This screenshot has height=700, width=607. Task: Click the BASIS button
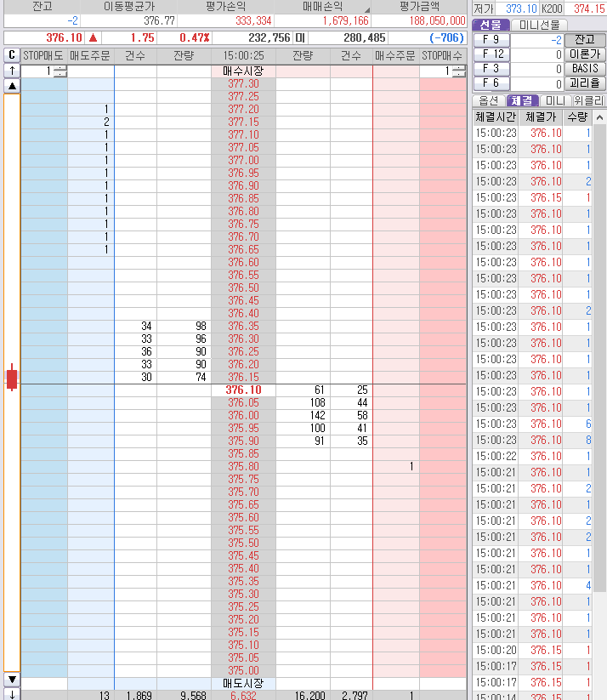point(585,69)
